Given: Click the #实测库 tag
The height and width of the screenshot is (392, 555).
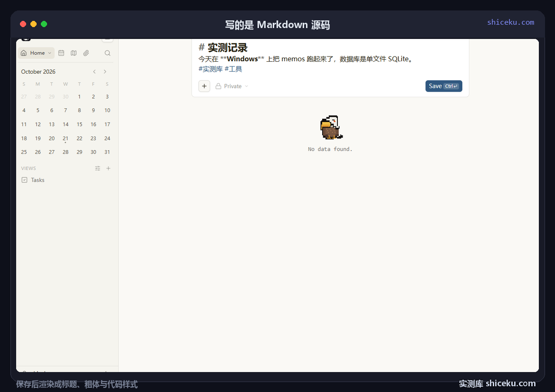Looking at the screenshot, I should point(211,69).
